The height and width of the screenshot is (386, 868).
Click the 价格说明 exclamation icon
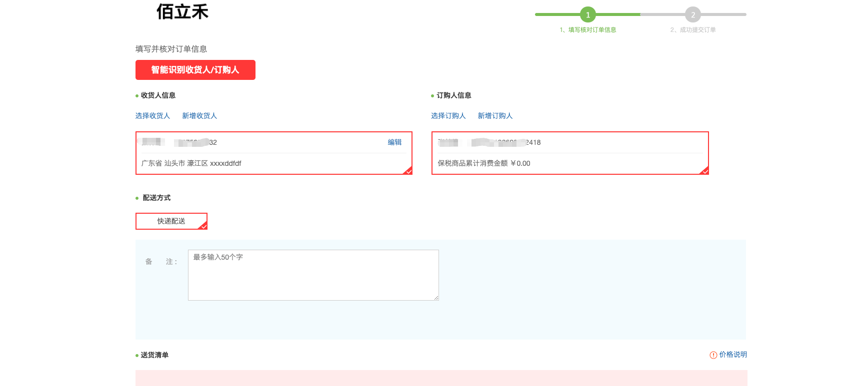tap(713, 355)
